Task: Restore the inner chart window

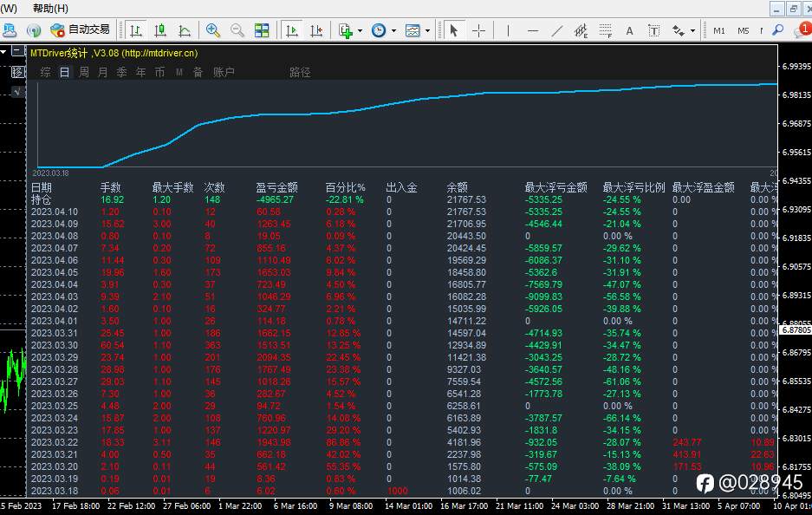Action: click(794, 9)
